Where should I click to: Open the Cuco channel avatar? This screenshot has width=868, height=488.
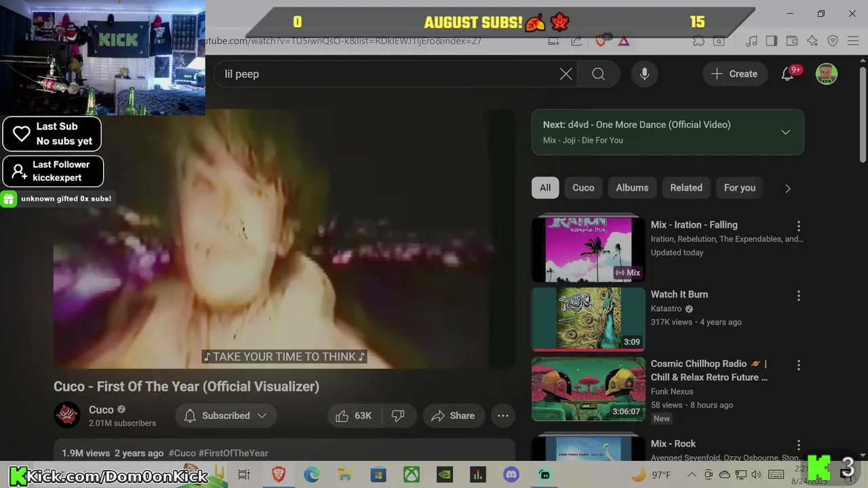[67, 415]
